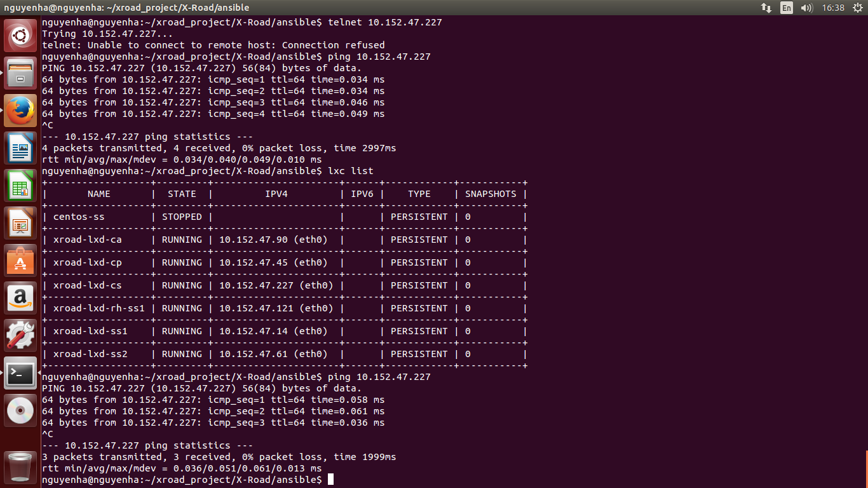The height and width of the screenshot is (488, 868).
Task: Select the Terminal icon in the launcher
Action: (20, 373)
